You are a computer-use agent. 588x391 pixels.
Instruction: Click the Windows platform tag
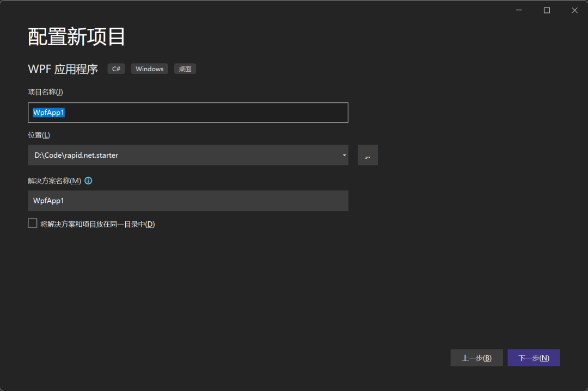click(x=150, y=69)
